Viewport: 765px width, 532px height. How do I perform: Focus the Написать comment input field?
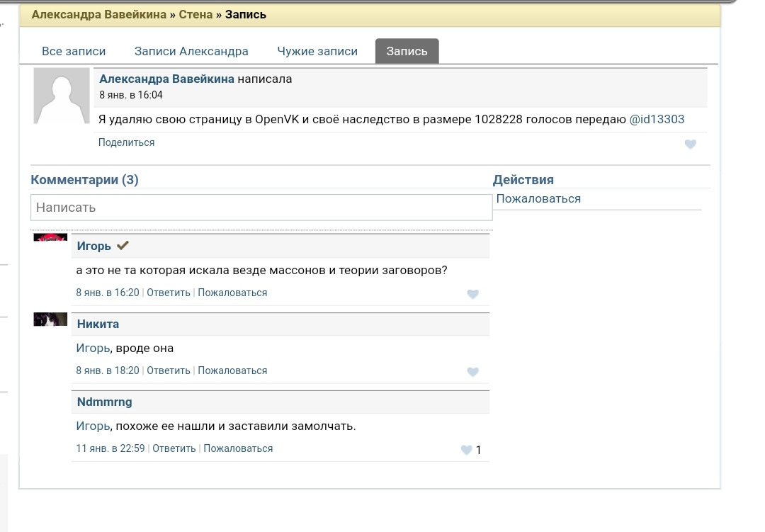tap(261, 208)
